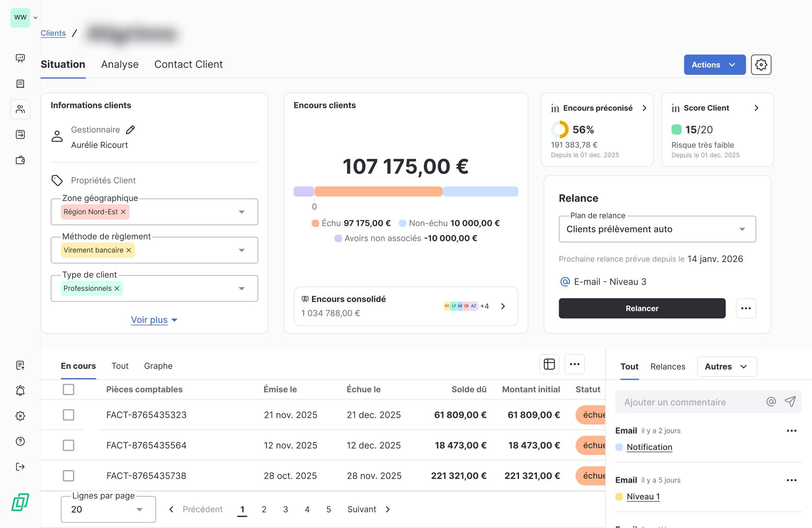Screen dimensions: 812x528
Task: Switch to the Analyse tab
Action: point(120,64)
